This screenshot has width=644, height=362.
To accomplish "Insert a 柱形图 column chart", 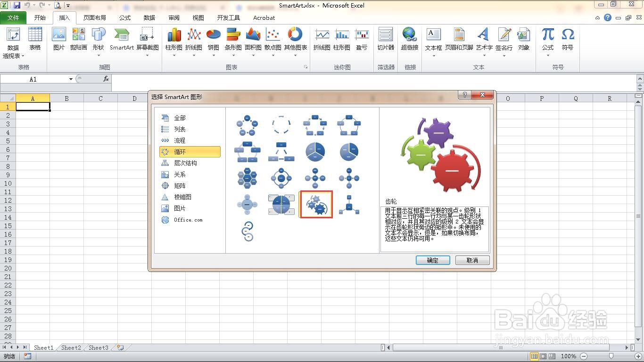I will point(174,42).
